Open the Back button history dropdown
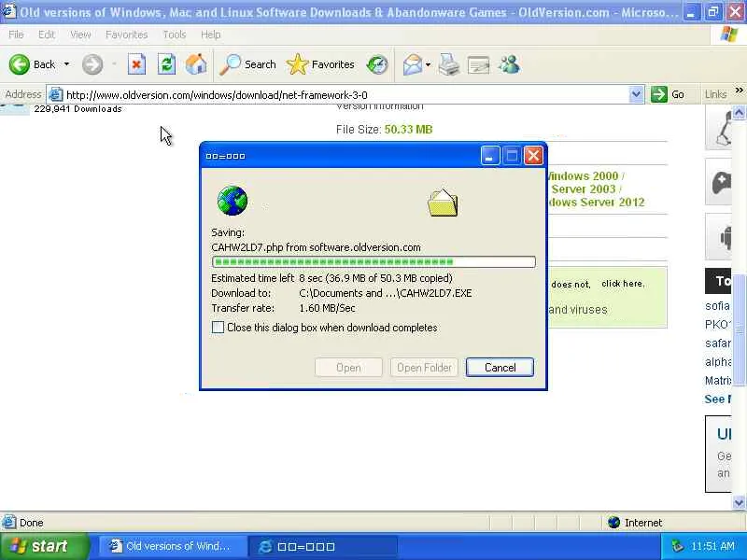The height and width of the screenshot is (560, 747). [66, 64]
